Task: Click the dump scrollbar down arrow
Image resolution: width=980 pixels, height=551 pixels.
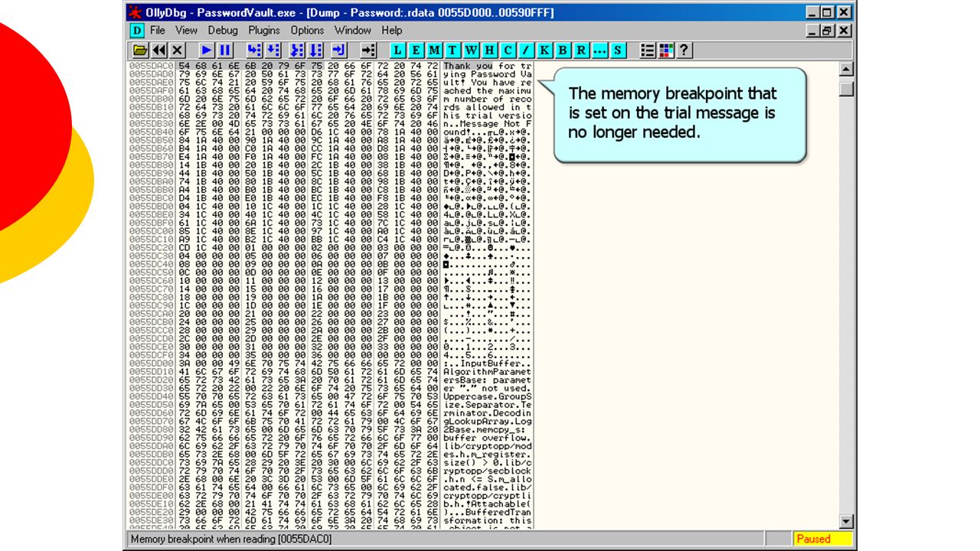Action: tap(846, 522)
